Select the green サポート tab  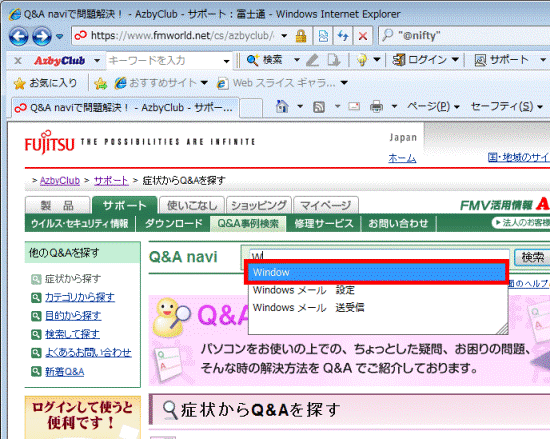pos(124,205)
